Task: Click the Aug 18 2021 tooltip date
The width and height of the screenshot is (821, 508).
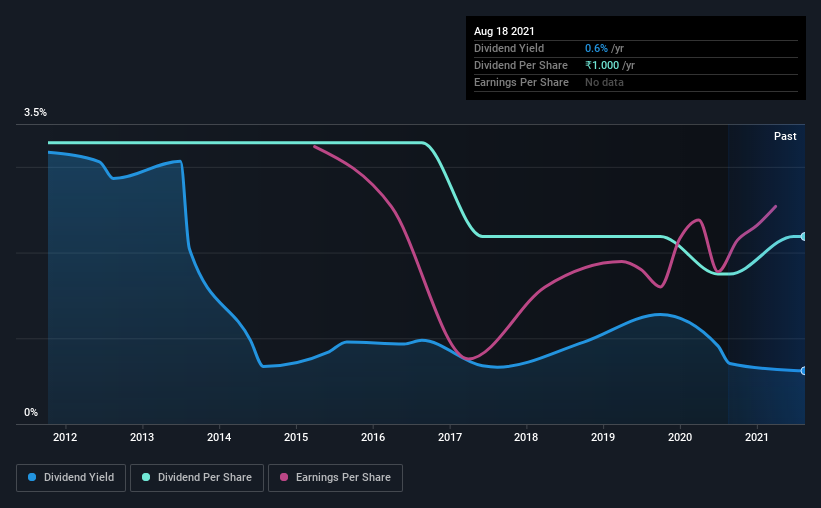Action: (504, 31)
